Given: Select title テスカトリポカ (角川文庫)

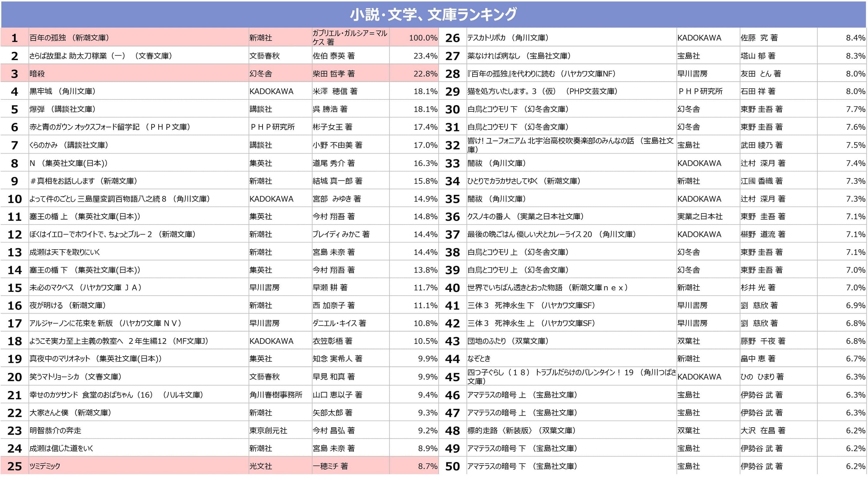Looking at the screenshot, I should [x=507, y=38].
